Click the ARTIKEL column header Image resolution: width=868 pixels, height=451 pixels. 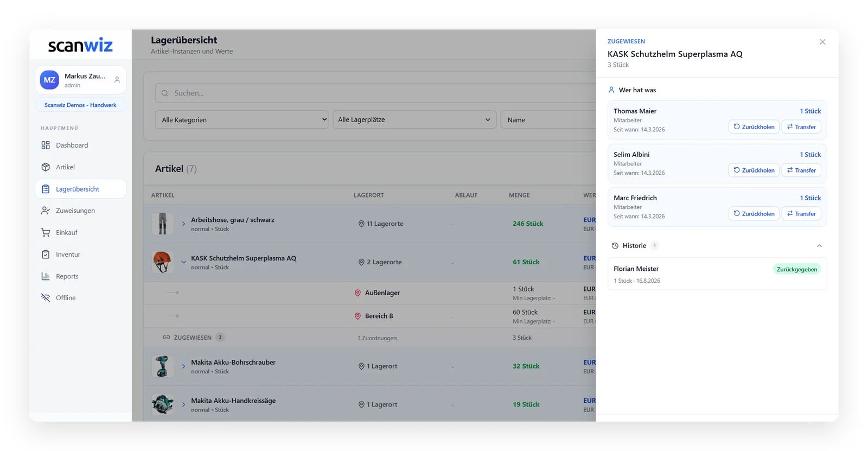click(x=163, y=195)
